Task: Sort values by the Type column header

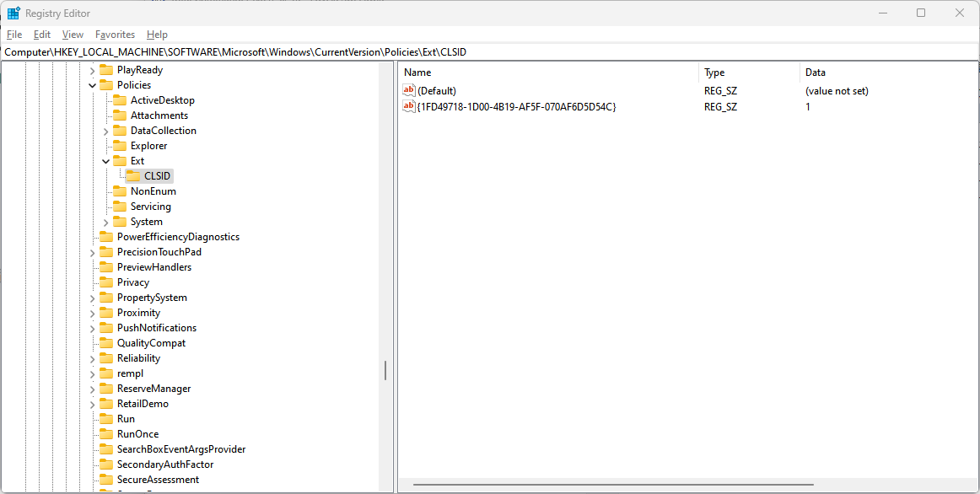Action: [x=749, y=72]
